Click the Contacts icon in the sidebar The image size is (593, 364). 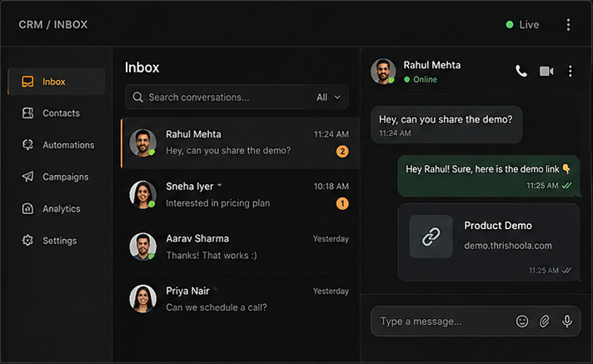point(27,112)
